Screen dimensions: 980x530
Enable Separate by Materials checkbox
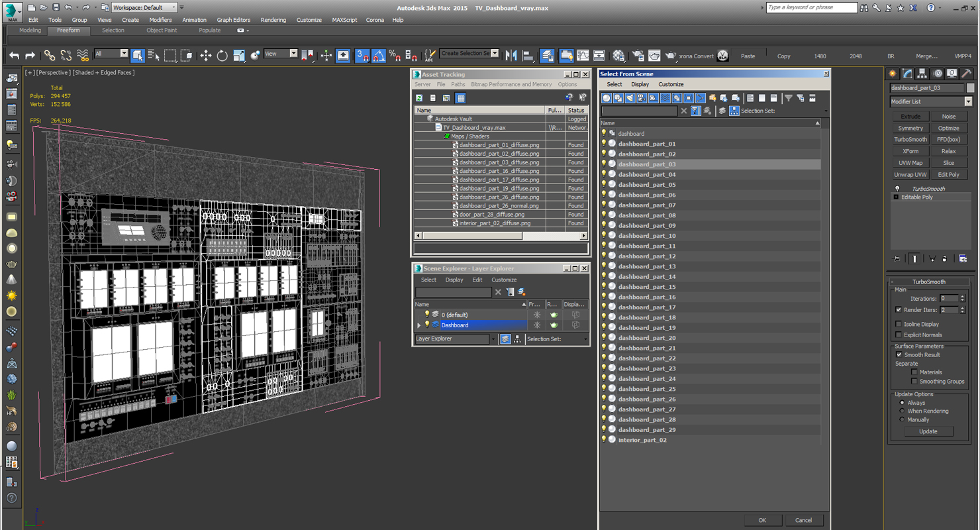pyautogui.click(x=914, y=372)
